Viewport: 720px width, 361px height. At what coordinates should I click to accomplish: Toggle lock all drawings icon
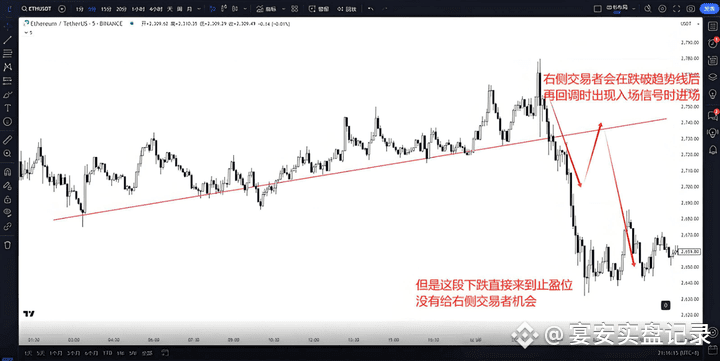click(x=7, y=200)
